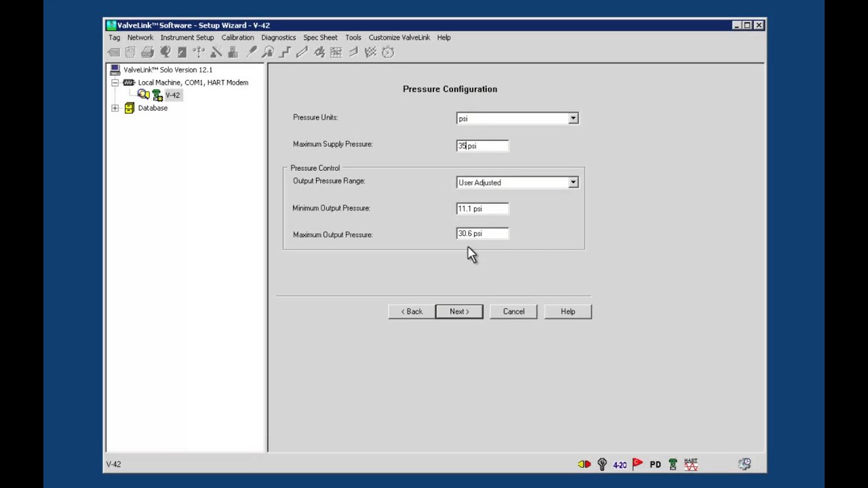Click the computer icon beside ValveLink Solo
The width and height of the screenshot is (868, 488).
(115, 70)
